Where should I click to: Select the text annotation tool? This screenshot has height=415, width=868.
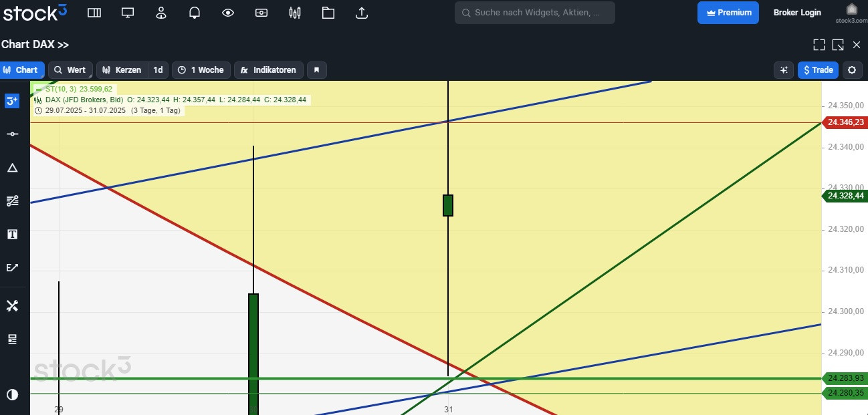coord(12,234)
